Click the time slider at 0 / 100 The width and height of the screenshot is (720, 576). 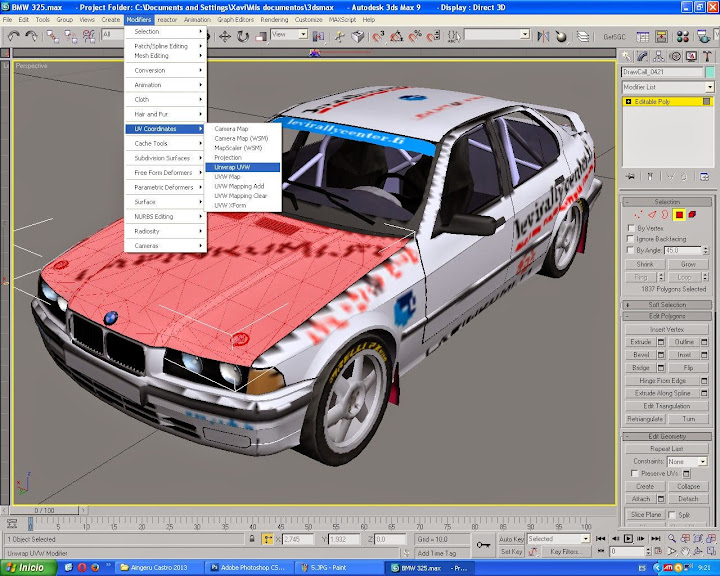(44, 510)
